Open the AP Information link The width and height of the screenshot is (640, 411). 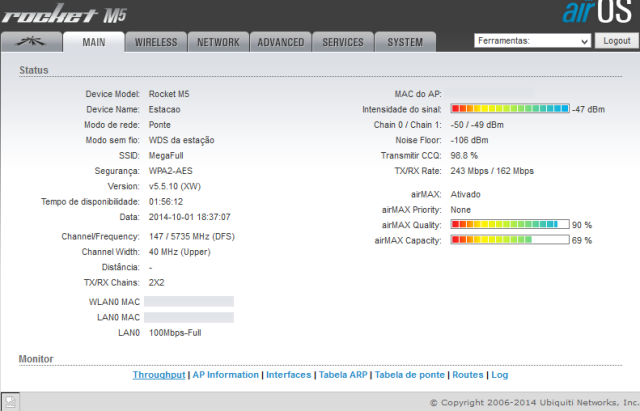pyautogui.click(x=225, y=375)
